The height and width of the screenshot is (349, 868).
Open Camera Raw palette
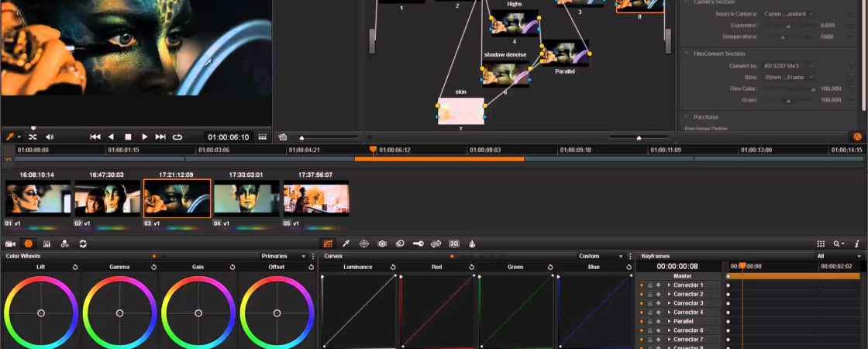[x=10, y=244]
